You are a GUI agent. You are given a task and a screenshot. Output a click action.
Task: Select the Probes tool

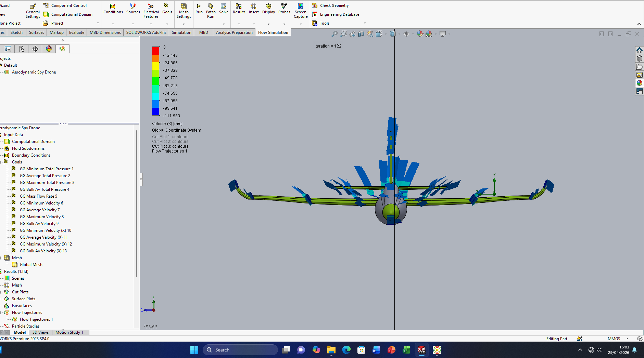[x=284, y=9]
